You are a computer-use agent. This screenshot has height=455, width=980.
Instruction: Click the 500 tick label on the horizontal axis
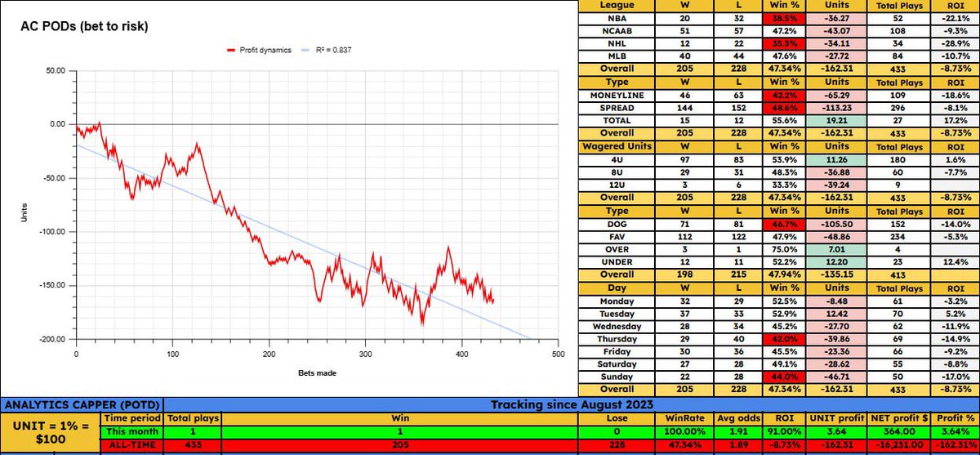pyautogui.click(x=558, y=355)
